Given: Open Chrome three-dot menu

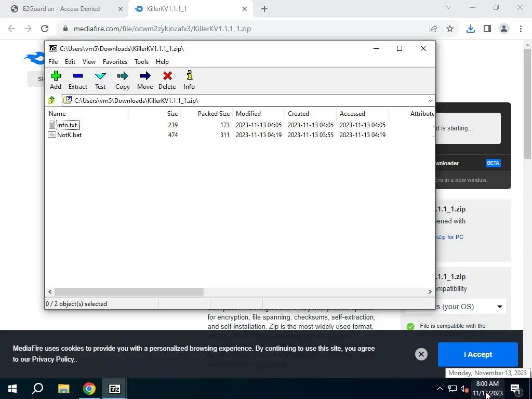Looking at the screenshot, I should coord(521,29).
